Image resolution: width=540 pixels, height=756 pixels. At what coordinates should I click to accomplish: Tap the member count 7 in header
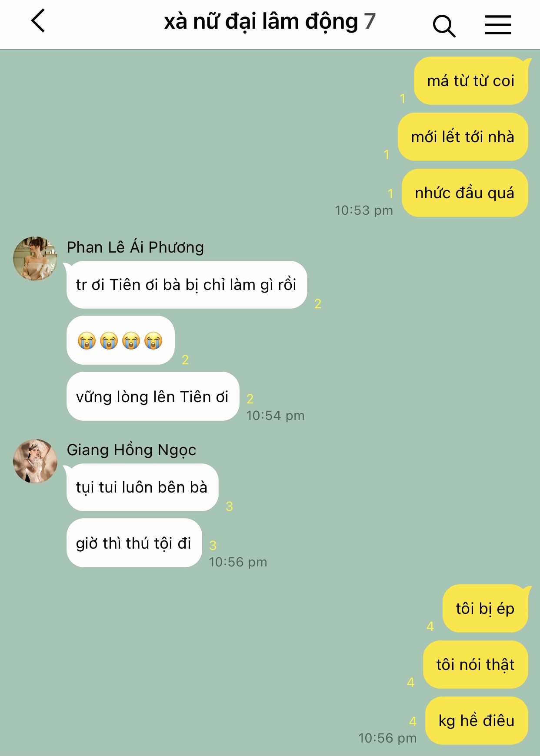pyautogui.click(x=370, y=21)
